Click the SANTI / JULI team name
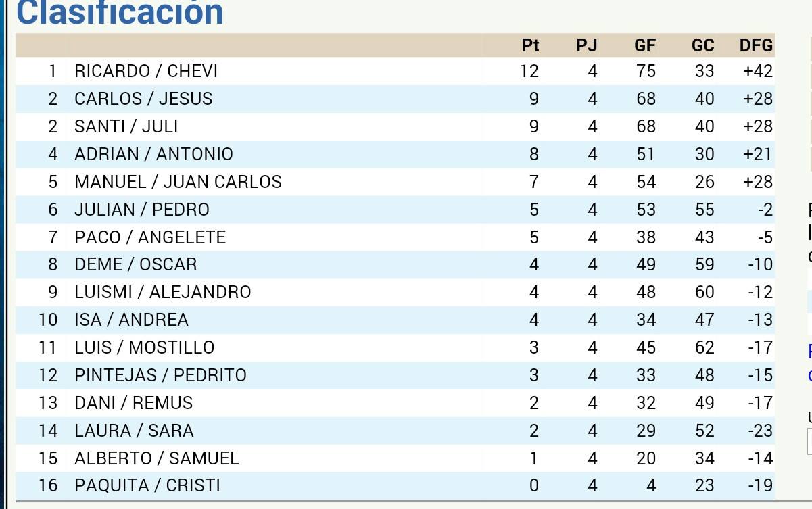812x509 pixels. pyautogui.click(x=126, y=126)
